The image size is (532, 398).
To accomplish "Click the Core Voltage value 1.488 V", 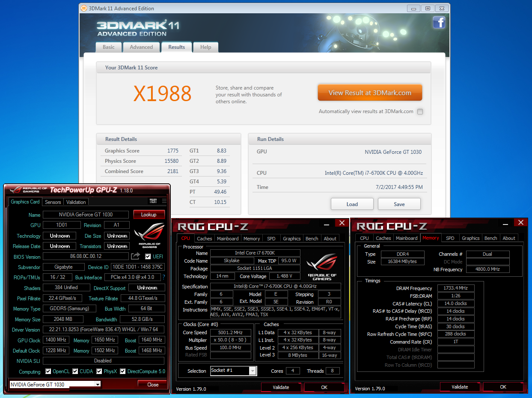I will [x=285, y=276].
